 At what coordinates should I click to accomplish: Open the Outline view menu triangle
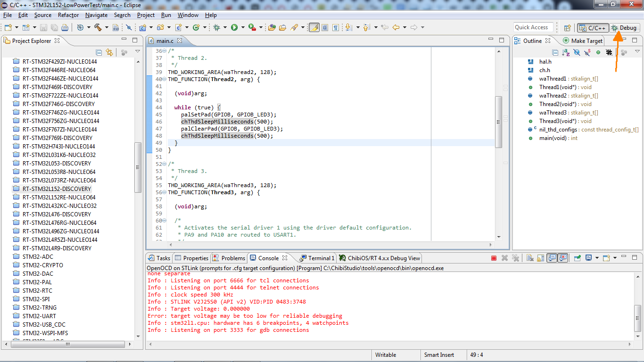coord(636,52)
